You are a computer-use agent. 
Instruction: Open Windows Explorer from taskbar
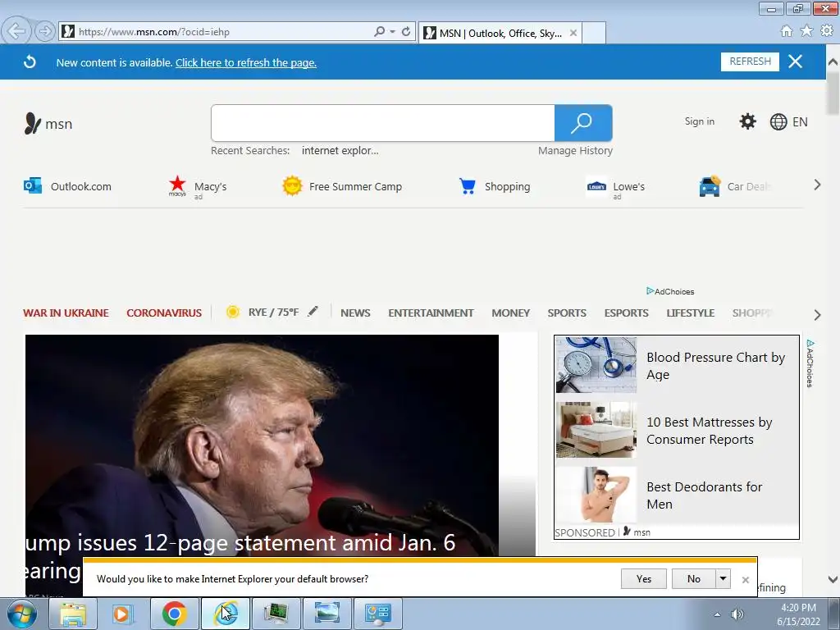[x=73, y=614]
